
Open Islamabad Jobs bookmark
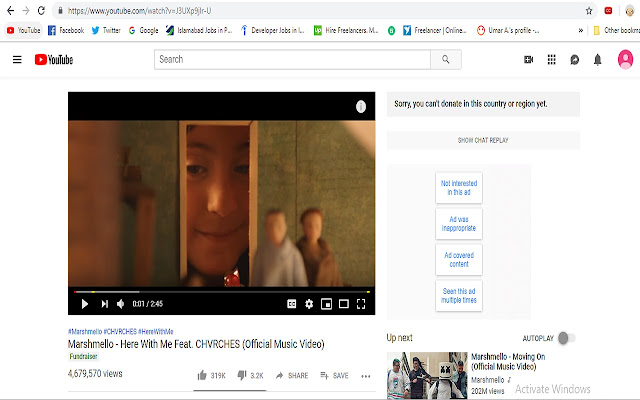(x=199, y=30)
